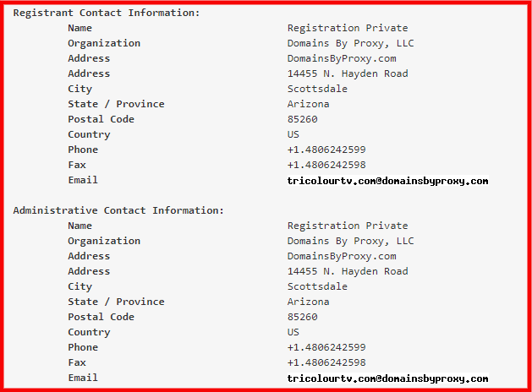Click Administrative city value Scottsdale
532x392 pixels.
point(317,286)
